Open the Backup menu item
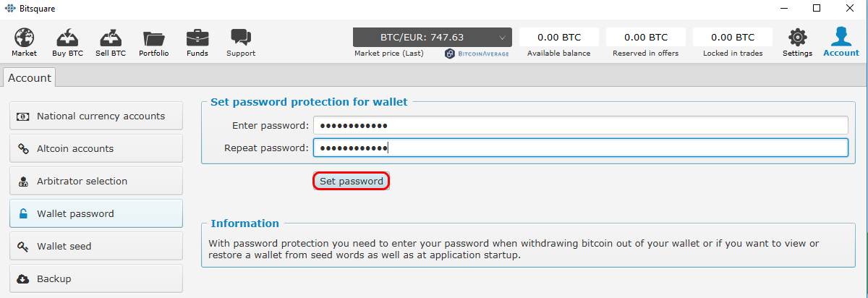Image resolution: width=868 pixels, height=298 pixels. point(96,278)
